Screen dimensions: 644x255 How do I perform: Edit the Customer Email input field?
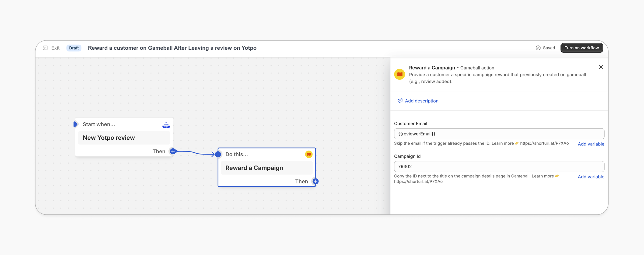[499, 134]
